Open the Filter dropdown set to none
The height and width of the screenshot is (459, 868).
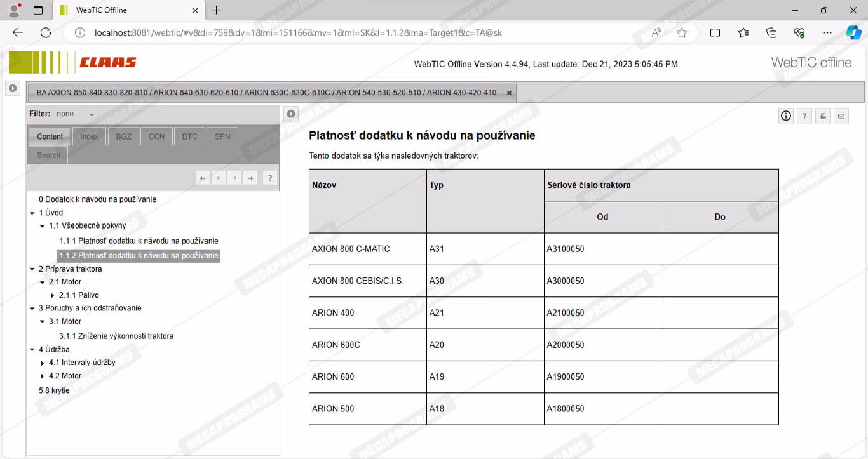coord(91,114)
